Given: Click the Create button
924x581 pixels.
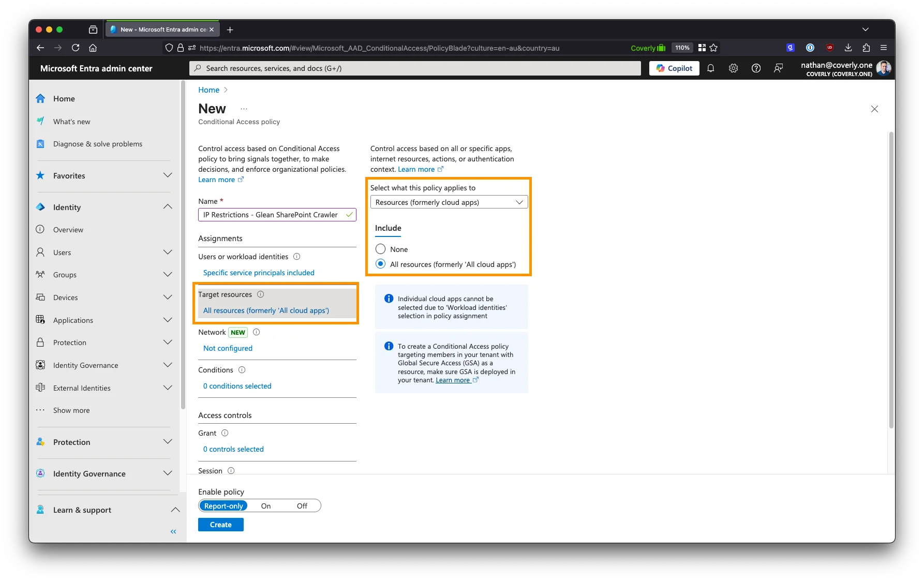Looking at the screenshot, I should click(x=220, y=525).
